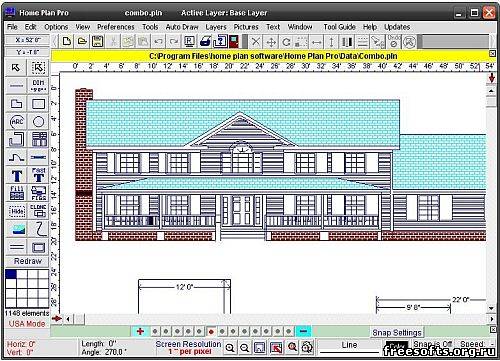This screenshot has width=500, height=361.
Task: Toggle the Snap is Off indicator
Action: (x=433, y=344)
